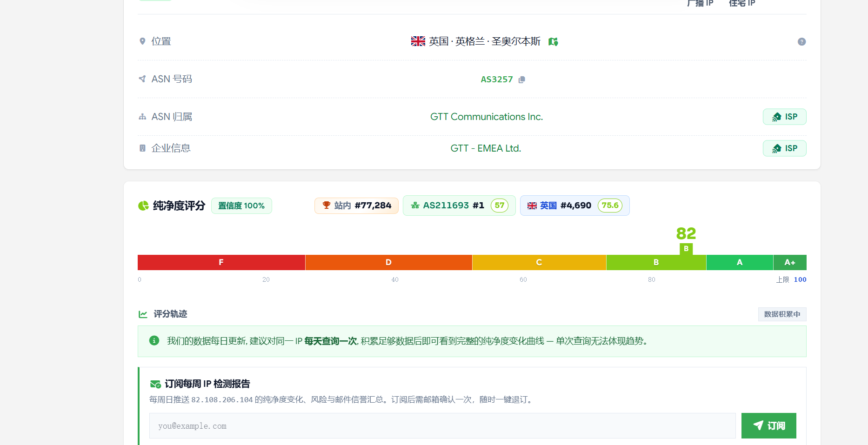Click the red F grade segment
This screenshot has width=868, height=445.
click(x=221, y=262)
